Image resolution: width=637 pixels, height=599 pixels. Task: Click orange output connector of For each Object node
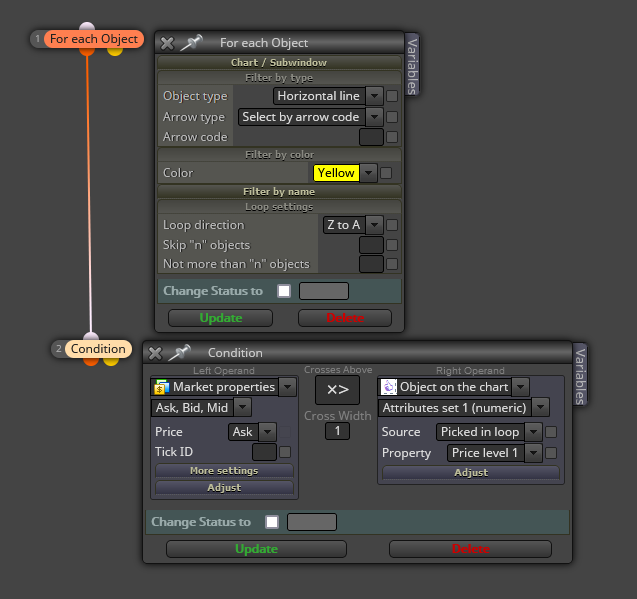click(87, 52)
